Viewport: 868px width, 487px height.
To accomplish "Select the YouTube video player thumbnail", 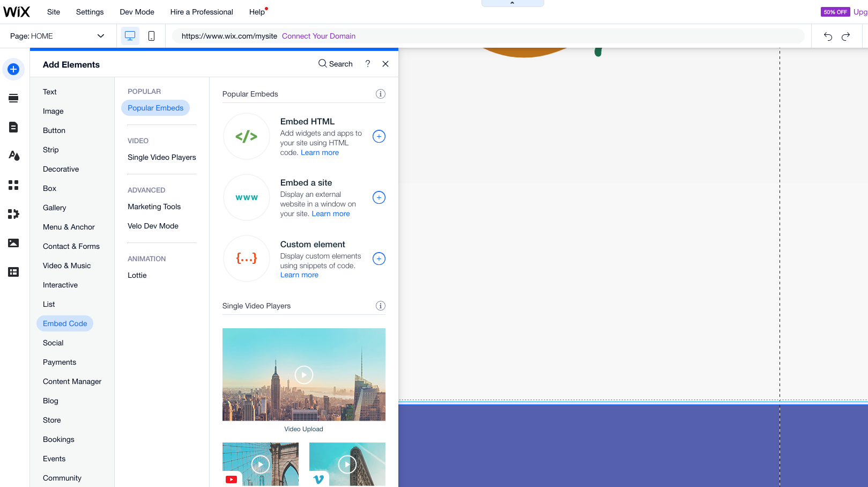I will [261, 464].
